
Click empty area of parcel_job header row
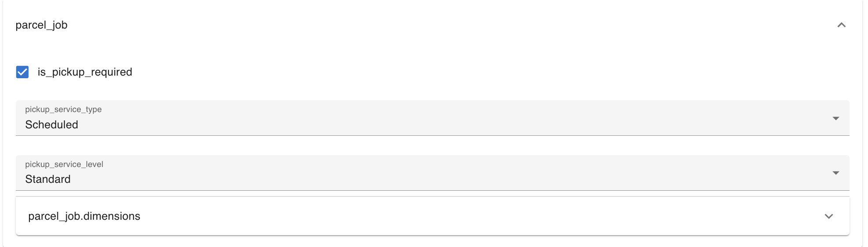439,25
